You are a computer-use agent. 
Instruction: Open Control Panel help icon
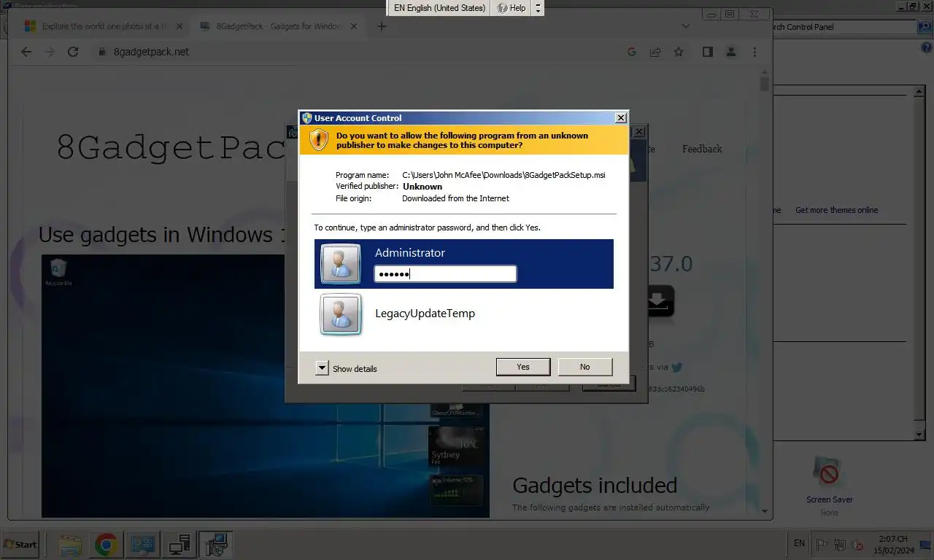(927, 48)
